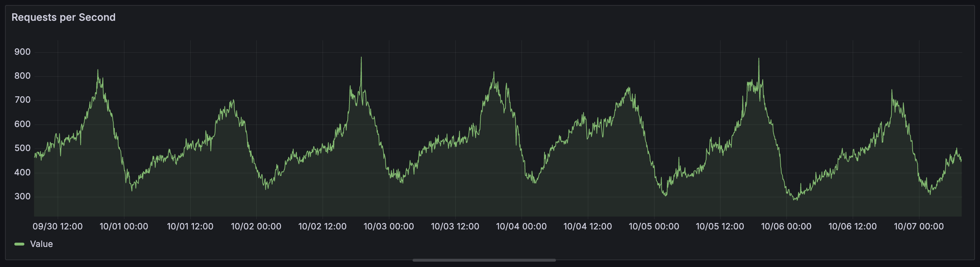Click the 800 y-axis label
980x267 pixels.
pyautogui.click(x=23, y=76)
